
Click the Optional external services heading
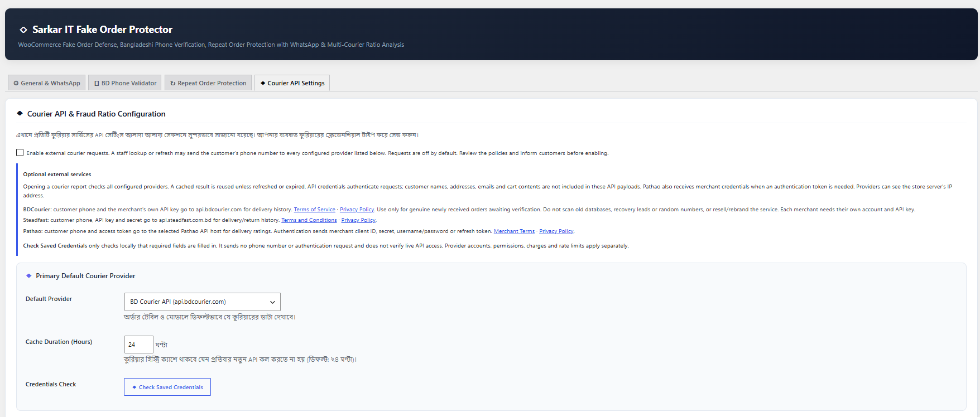pyautogui.click(x=57, y=174)
